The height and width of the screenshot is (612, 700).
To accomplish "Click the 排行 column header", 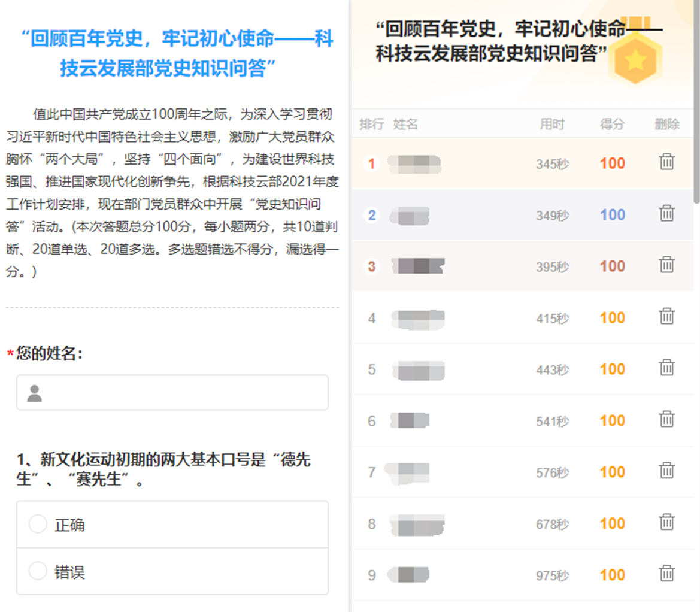I will [x=371, y=125].
